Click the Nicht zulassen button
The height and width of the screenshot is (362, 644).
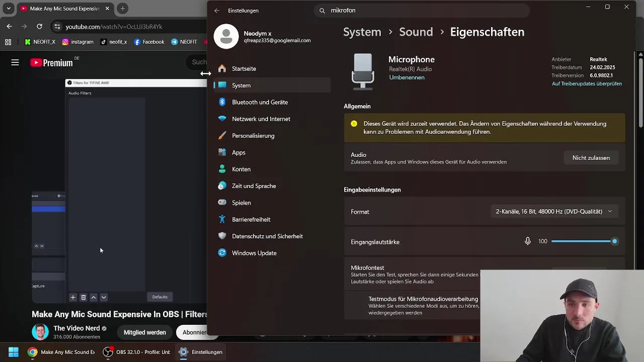[x=591, y=158]
